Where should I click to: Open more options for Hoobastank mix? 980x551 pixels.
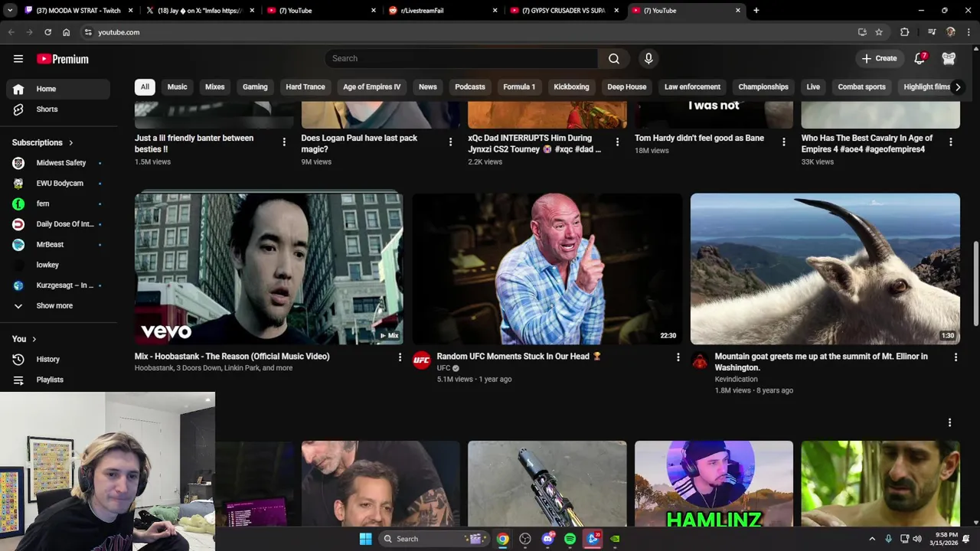400,357
